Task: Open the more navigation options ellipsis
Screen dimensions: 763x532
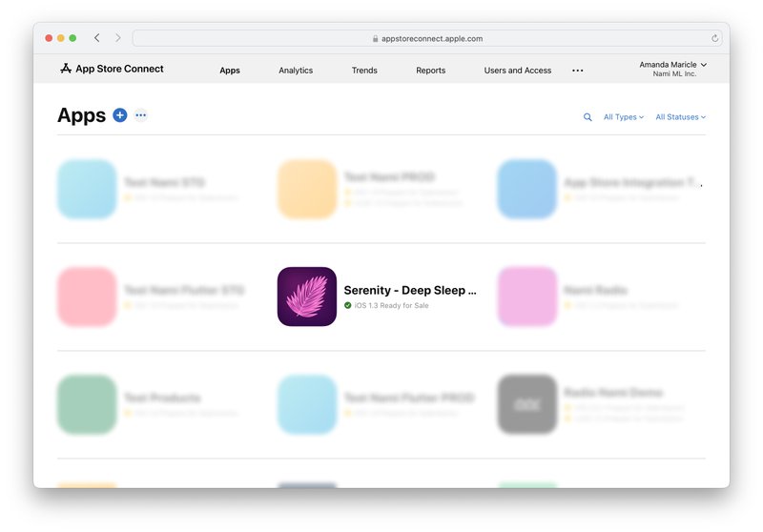Action: [578, 71]
